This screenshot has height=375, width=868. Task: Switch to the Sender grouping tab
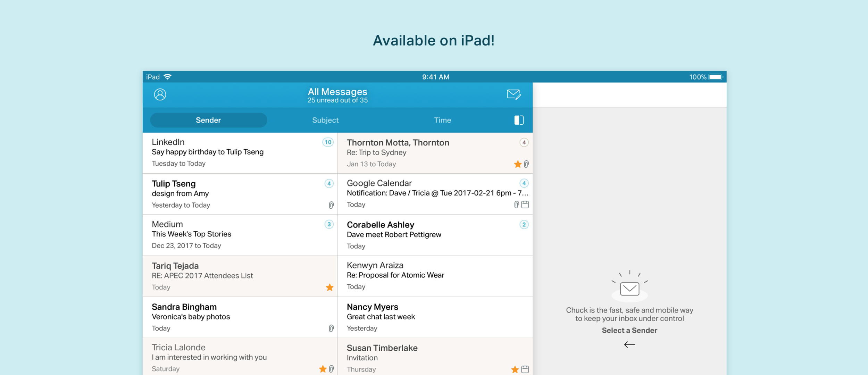208,120
